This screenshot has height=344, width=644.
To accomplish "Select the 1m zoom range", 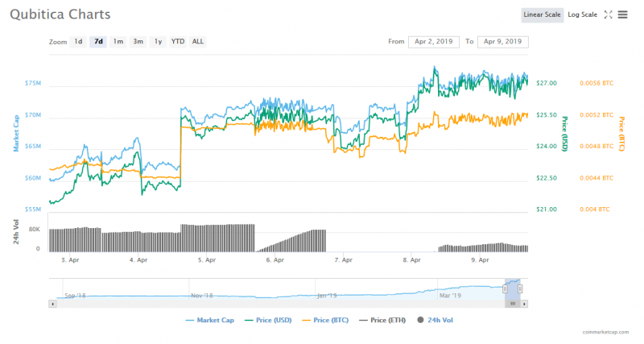I will pyautogui.click(x=118, y=41).
